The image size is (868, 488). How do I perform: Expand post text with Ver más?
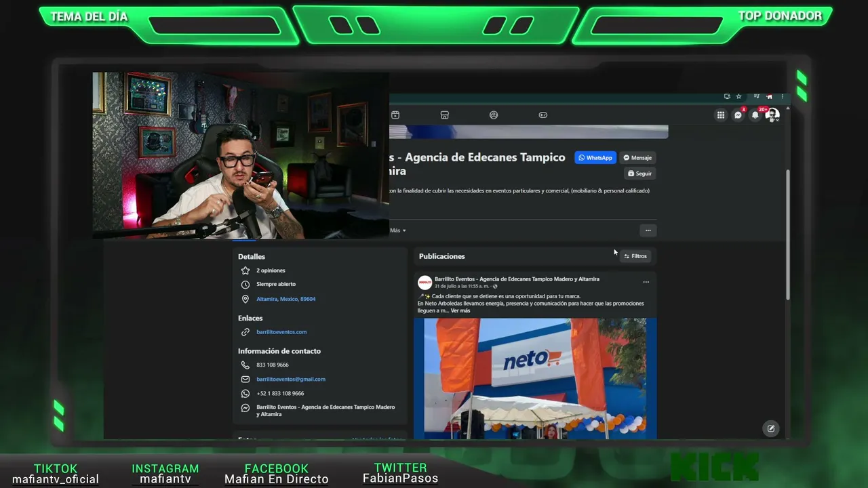[x=460, y=310]
